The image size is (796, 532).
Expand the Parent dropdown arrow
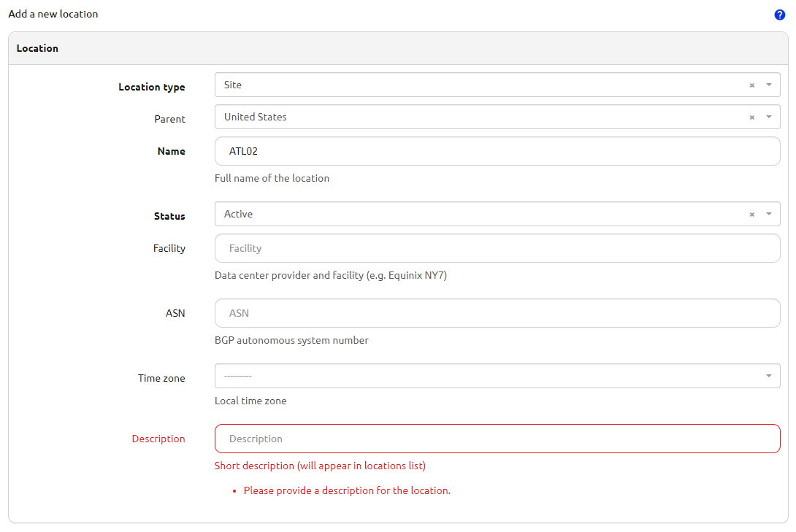point(768,117)
